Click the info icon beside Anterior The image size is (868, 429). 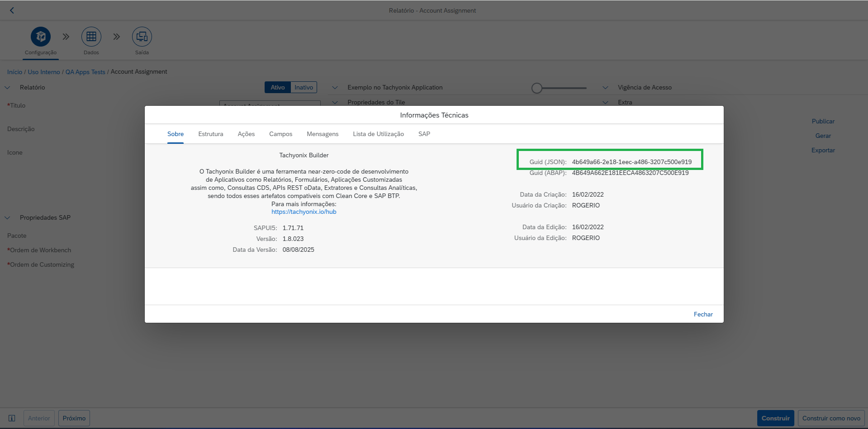12,418
